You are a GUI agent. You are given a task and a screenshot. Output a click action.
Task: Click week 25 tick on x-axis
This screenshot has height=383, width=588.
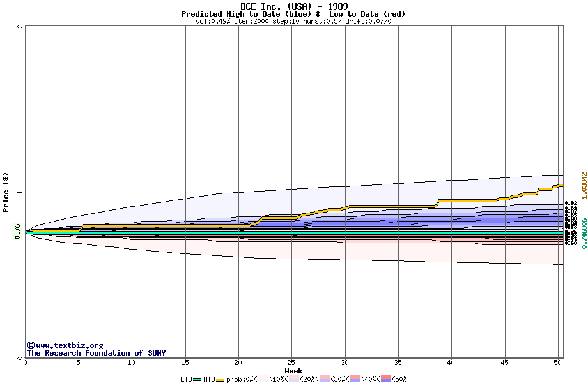[291, 363]
